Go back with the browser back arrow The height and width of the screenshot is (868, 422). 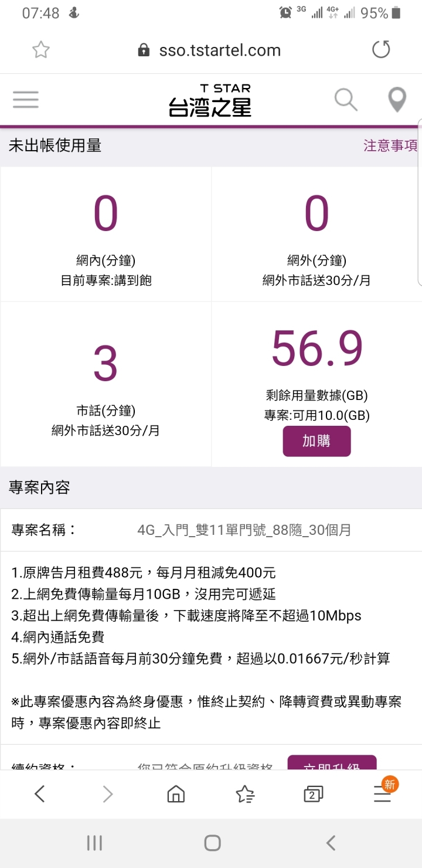39,794
